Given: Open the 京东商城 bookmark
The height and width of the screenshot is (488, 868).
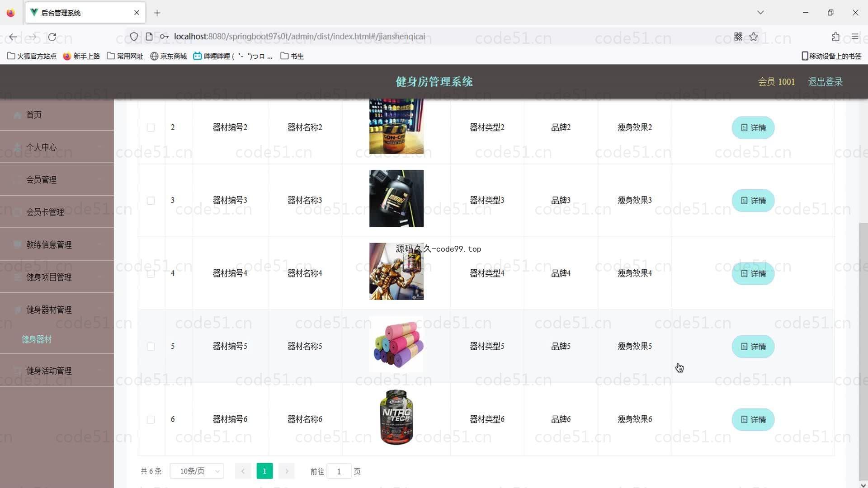Looking at the screenshot, I should pos(168,56).
